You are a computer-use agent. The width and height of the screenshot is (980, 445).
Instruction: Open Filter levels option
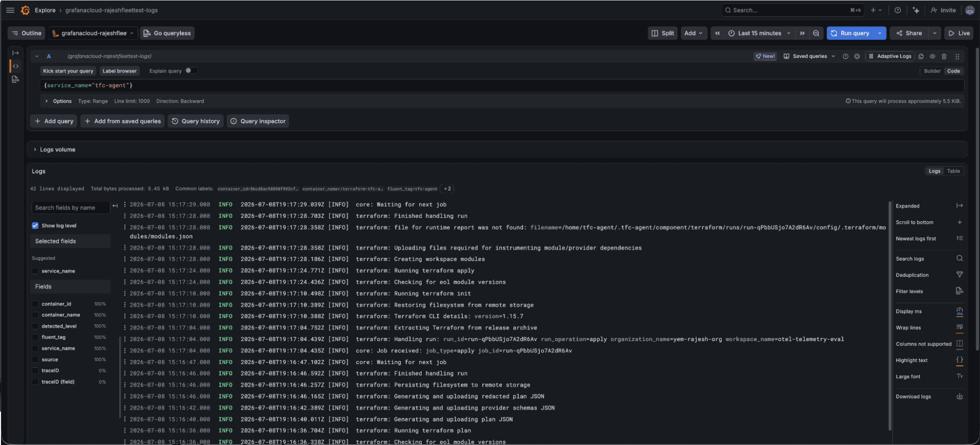click(x=959, y=291)
